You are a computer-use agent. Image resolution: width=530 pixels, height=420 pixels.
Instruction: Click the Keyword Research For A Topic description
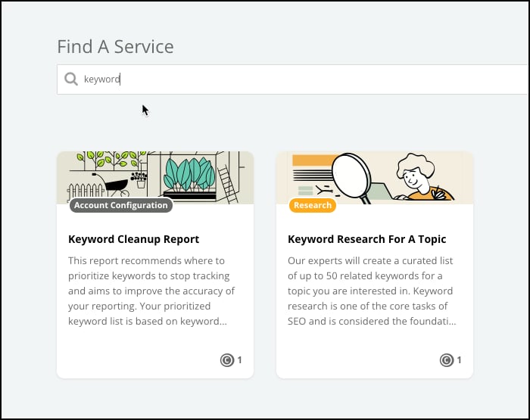(372, 291)
